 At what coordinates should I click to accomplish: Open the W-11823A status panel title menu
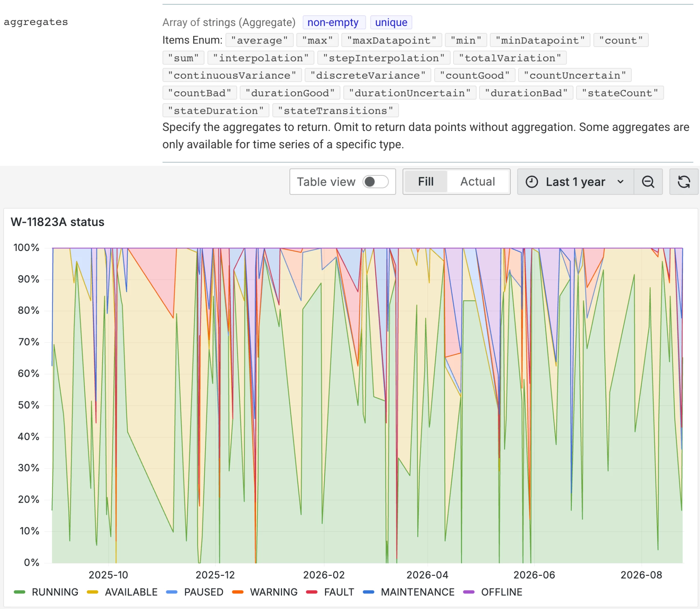click(x=57, y=222)
